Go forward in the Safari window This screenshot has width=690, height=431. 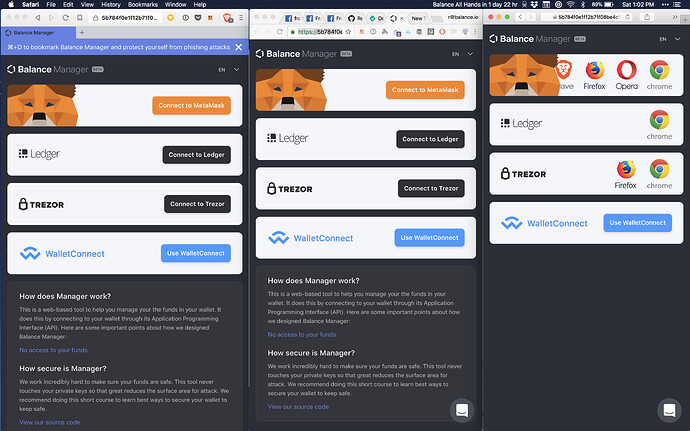(x=531, y=17)
